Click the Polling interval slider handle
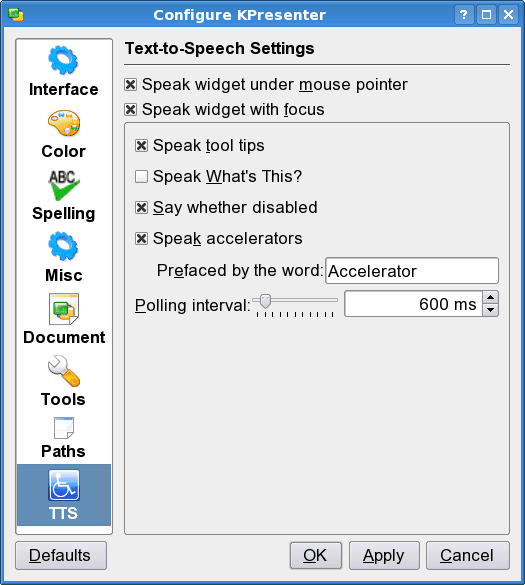The image size is (525, 585). click(265, 301)
